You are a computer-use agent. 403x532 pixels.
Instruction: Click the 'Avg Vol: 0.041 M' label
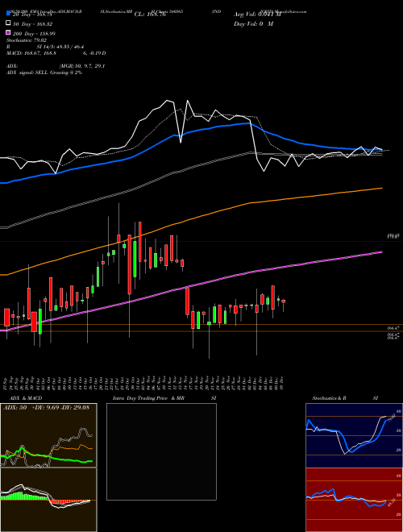point(257,15)
